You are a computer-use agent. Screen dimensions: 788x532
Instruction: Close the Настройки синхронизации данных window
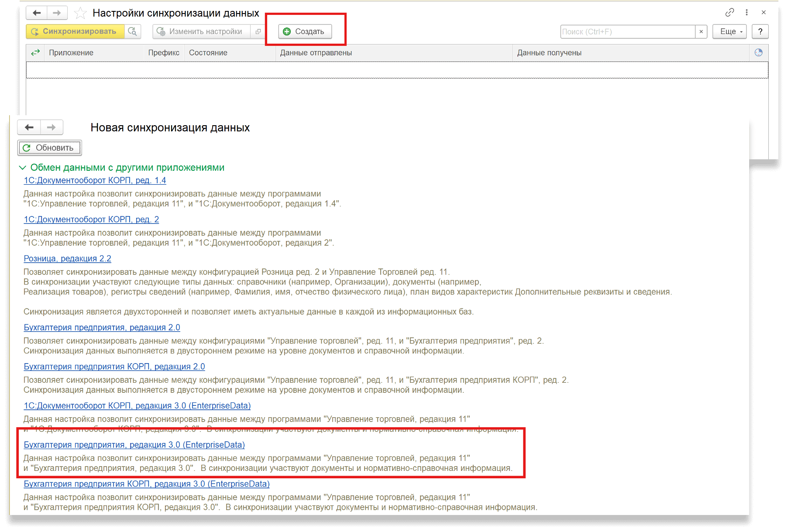[764, 12]
